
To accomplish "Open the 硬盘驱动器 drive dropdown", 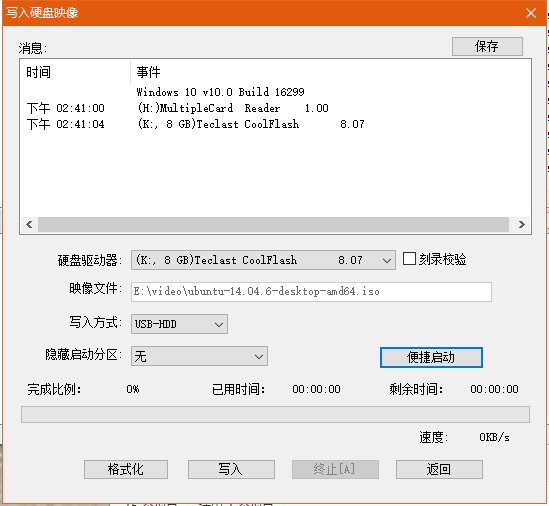I will click(263, 260).
